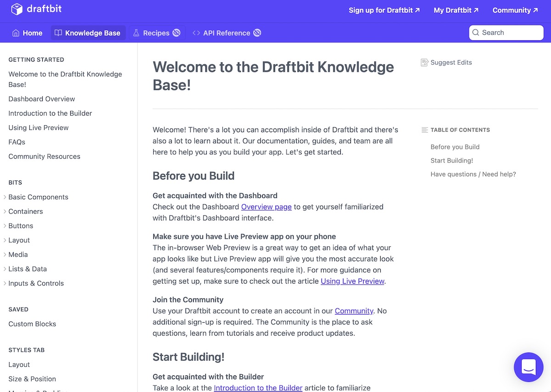Click into the Search field
Image resolution: width=551 pixels, height=392 pixels.
click(x=506, y=33)
